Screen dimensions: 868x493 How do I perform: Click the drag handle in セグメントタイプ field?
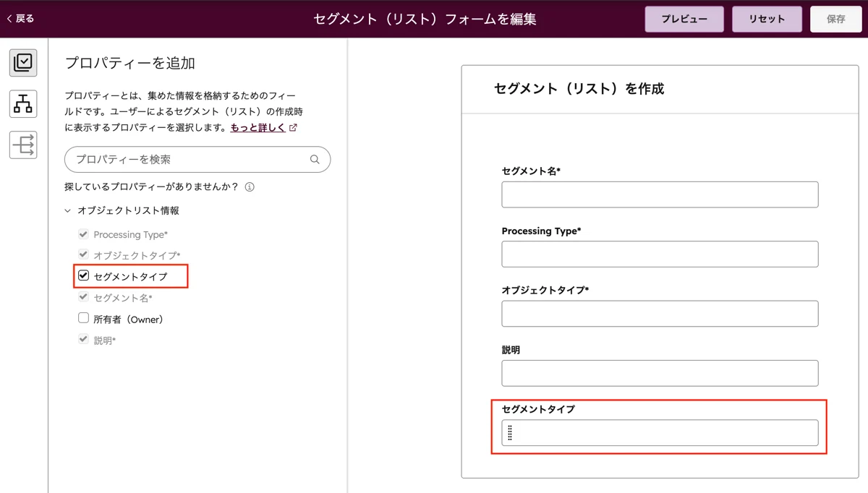tap(510, 433)
